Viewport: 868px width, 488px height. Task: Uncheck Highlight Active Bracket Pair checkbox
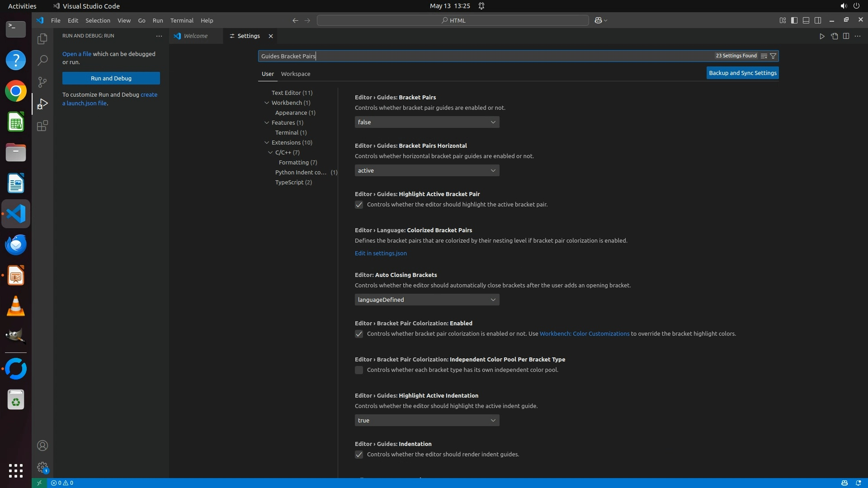pos(359,205)
